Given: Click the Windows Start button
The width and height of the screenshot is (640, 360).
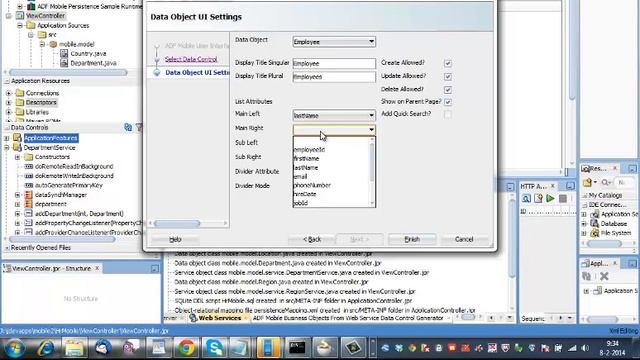Looking at the screenshot, I should (x=13, y=348).
